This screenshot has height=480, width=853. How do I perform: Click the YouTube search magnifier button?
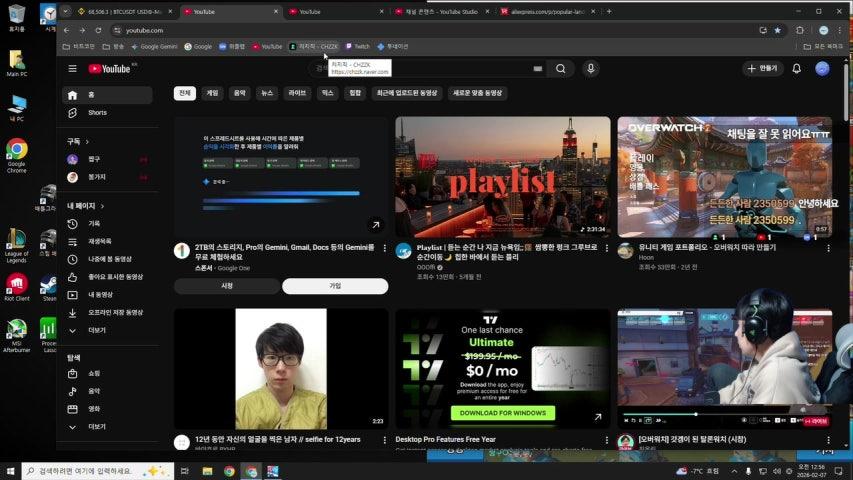(561, 68)
